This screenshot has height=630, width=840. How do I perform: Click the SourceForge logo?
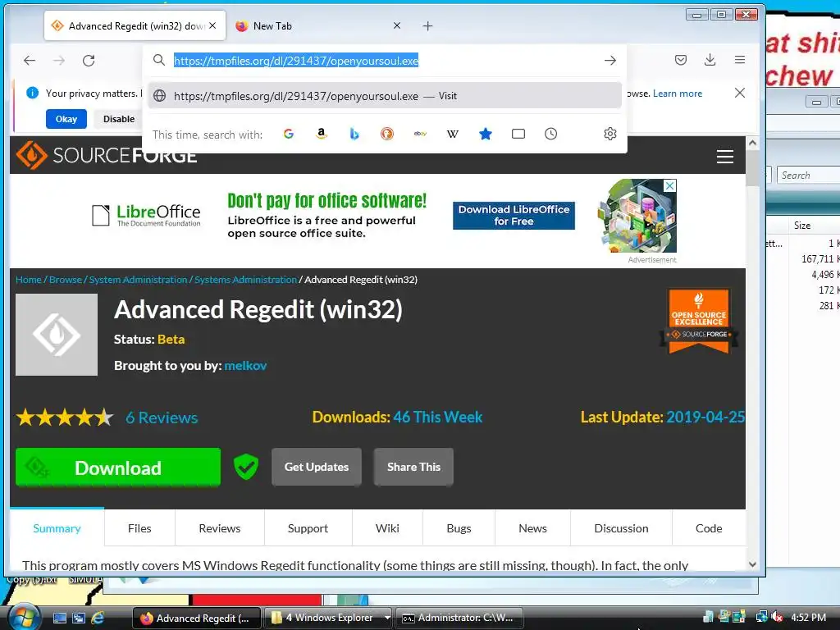pyautogui.click(x=107, y=155)
